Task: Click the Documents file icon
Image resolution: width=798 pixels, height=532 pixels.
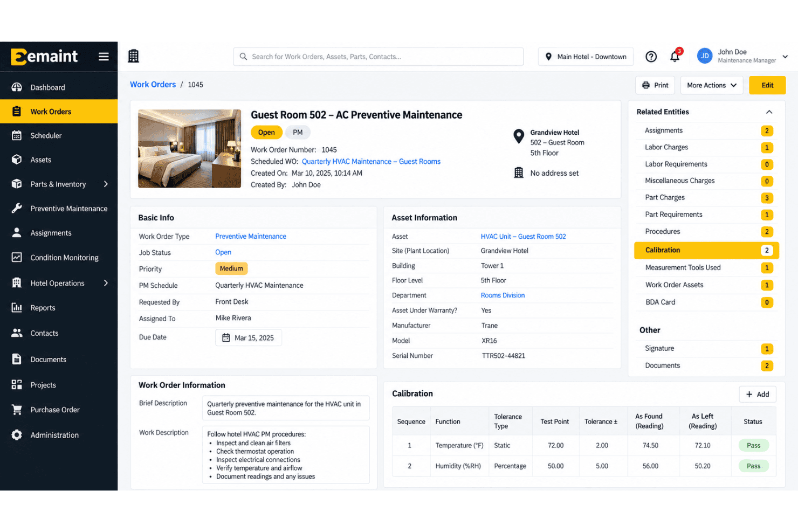Action: [17, 360]
